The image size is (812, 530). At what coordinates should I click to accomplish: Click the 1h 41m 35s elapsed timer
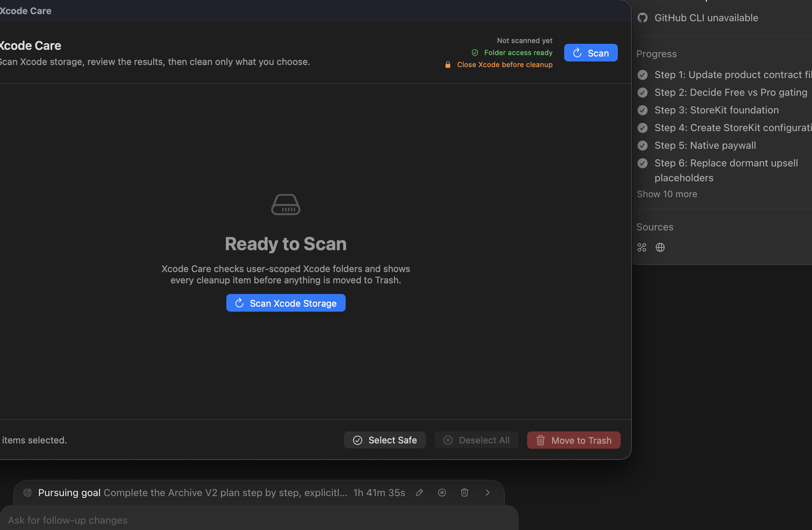tap(379, 493)
